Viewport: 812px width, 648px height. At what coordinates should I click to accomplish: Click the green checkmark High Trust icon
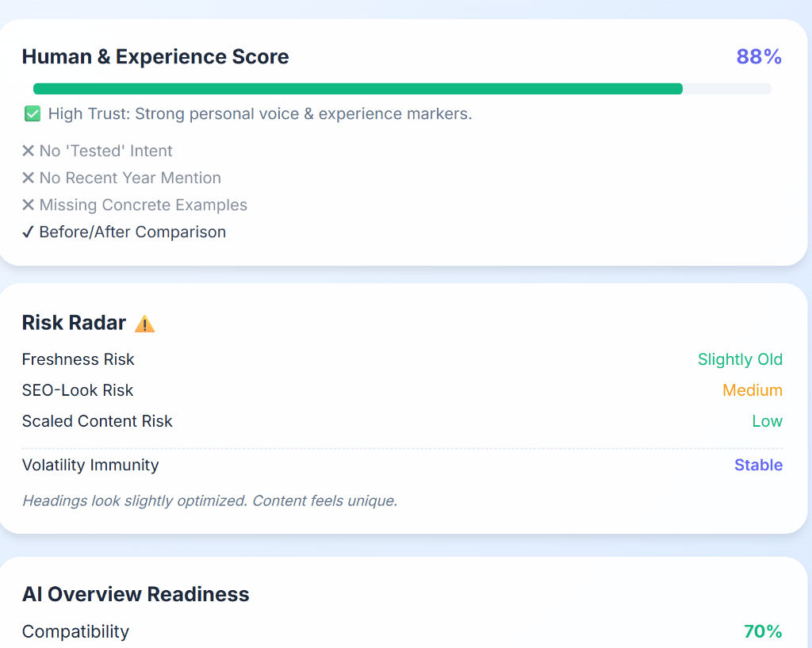(x=33, y=114)
